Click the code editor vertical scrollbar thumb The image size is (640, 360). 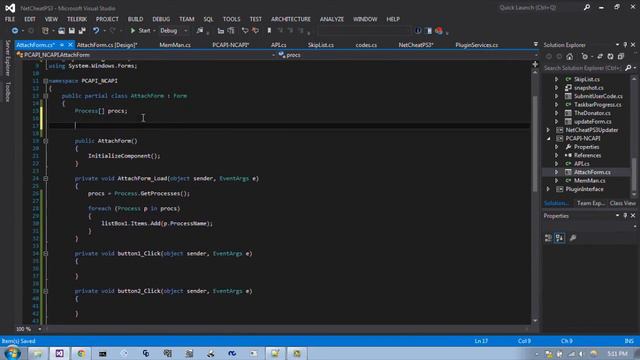[535, 143]
